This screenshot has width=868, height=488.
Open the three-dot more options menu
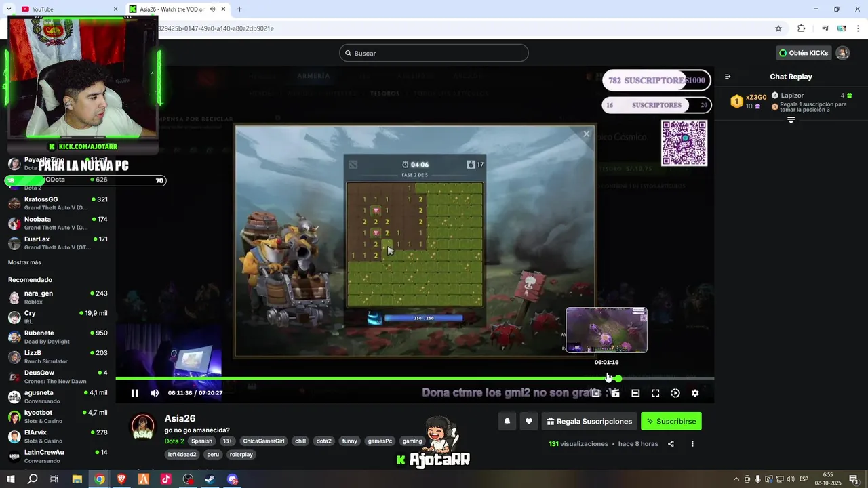[x=692, y=444]
